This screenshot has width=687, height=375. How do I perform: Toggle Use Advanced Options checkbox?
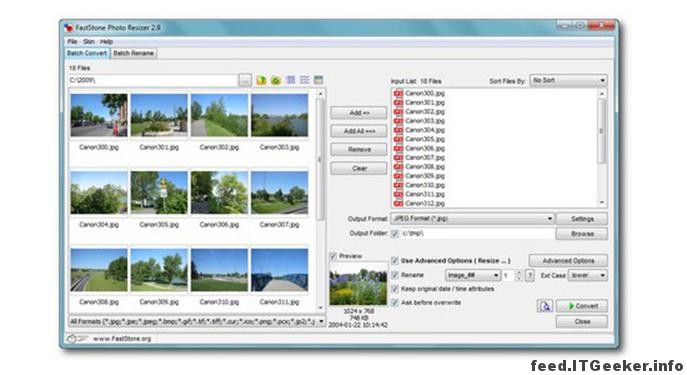click(x=395, y=261)
